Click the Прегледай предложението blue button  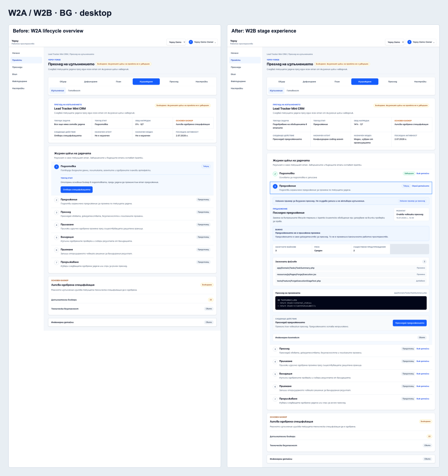[410, 323]
